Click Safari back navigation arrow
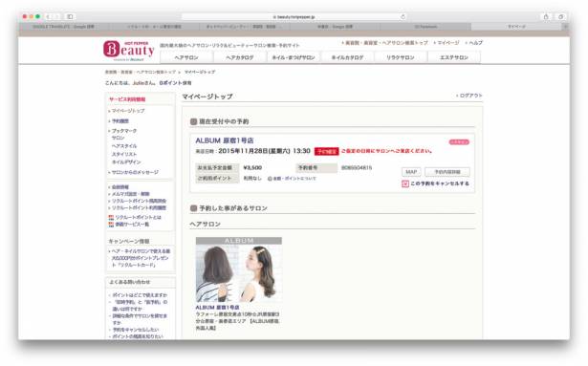 click(x=49, y=16)
